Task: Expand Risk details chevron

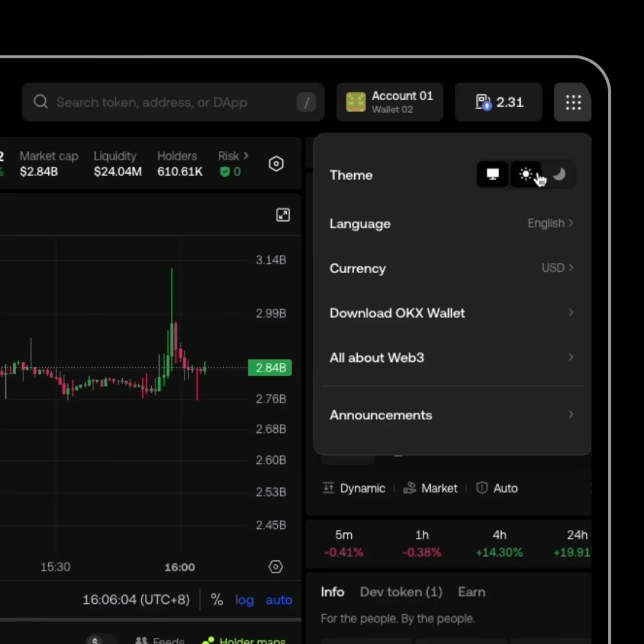Action: pyautogui.click(x=246, y=156)
